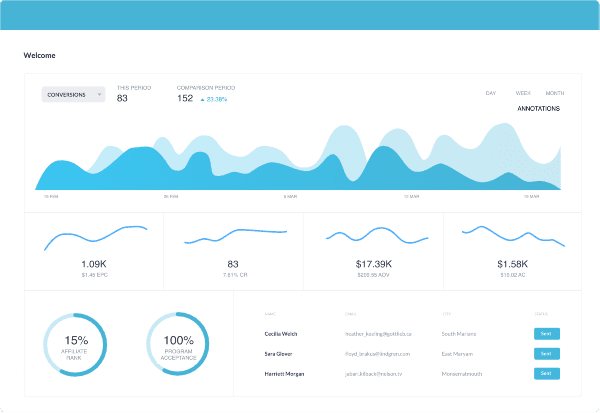Click the Annotations link
This screenshot has height=413, width=600.
538,108
